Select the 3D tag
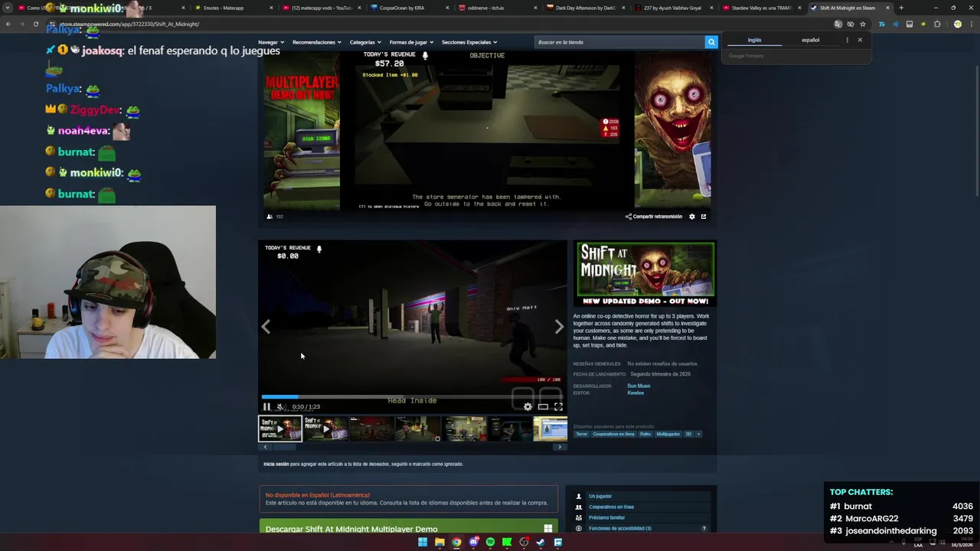Screen dimensions: 980x551 pos(688,434)
